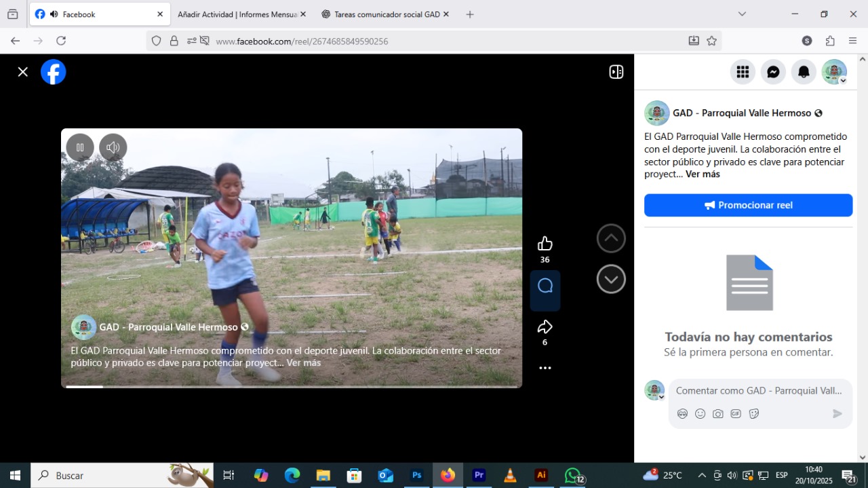This screenshot has height=488, width=868.
Task: Share the reel using arrow icon
Action: pos(545,327)
